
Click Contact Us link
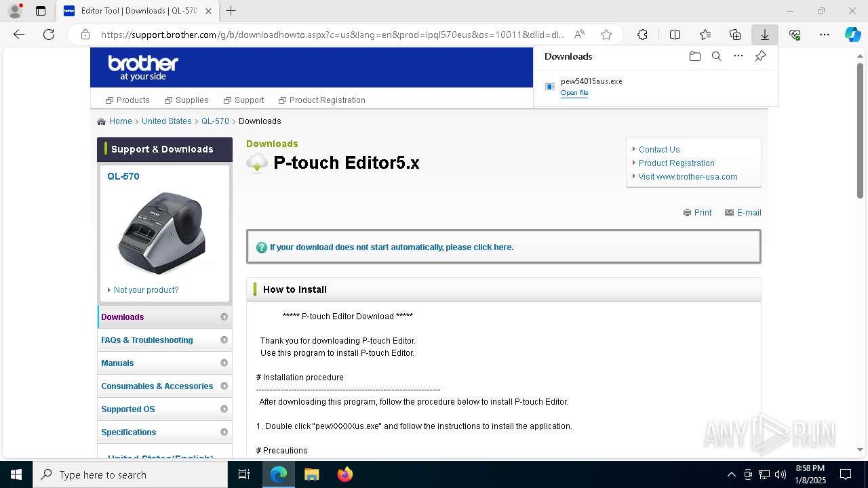(659, 150)
